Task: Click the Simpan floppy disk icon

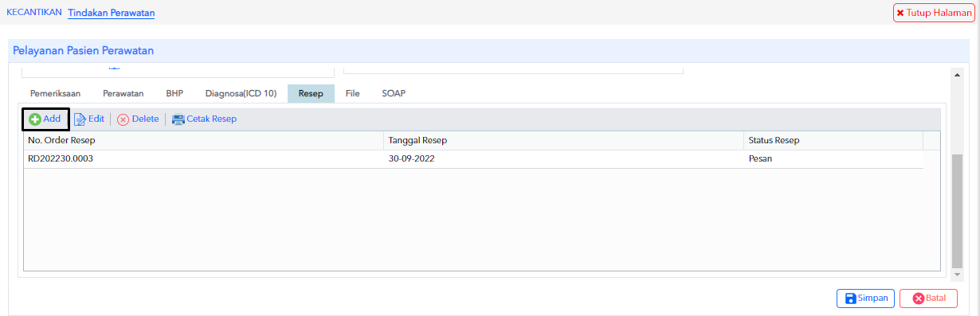Action: (x=851, y=298)
